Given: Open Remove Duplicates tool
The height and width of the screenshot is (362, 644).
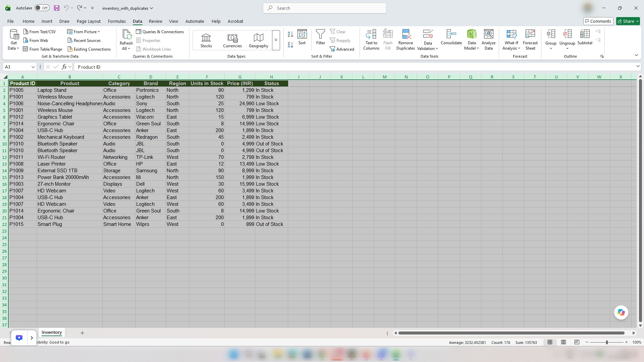Looking at the screenshot, I should pos(406,40).
